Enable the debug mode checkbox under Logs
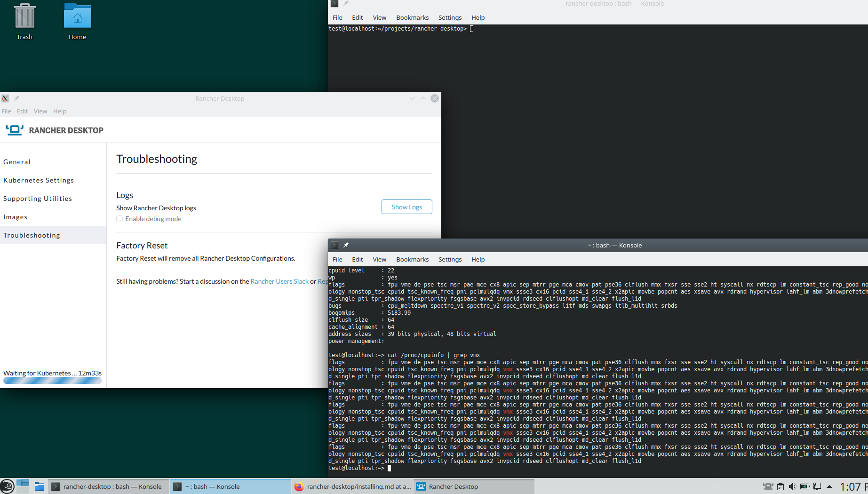The image size is (868, 494). coord(119,219)
